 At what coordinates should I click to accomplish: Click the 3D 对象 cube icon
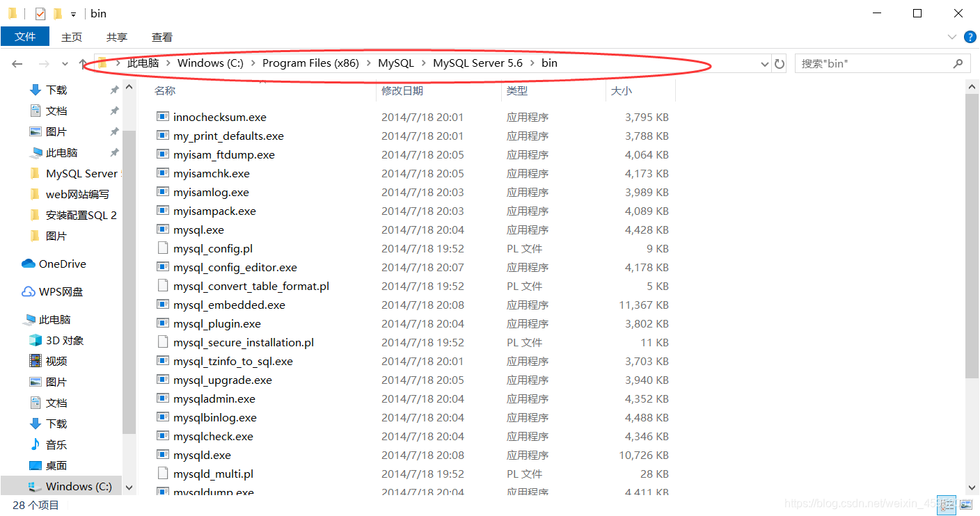(35, 340)
